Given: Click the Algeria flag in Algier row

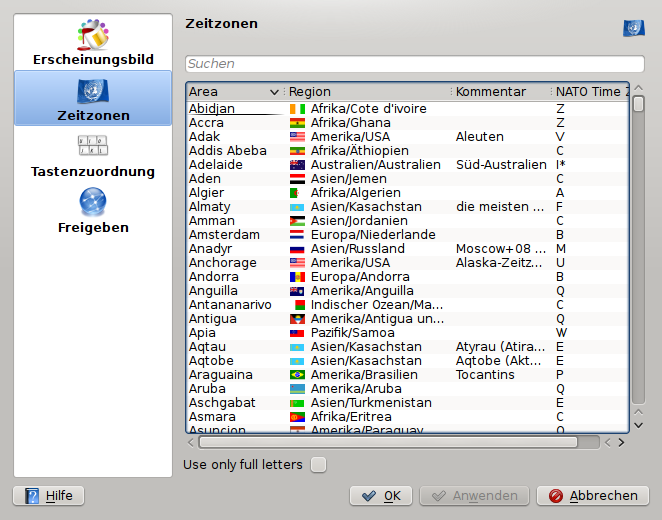Looking at the screenshot, I should tap(297, 193).
